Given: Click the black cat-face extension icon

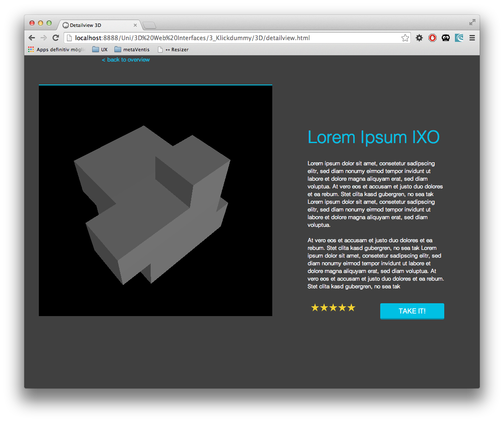Looking at the screenshot, I should [x=446, y=38].
